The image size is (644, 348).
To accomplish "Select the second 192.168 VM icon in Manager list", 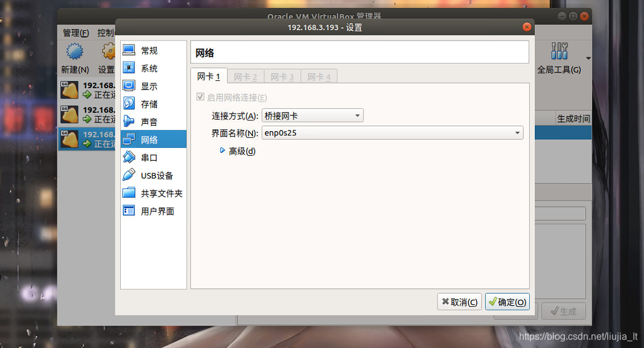I will click(69, 114).
